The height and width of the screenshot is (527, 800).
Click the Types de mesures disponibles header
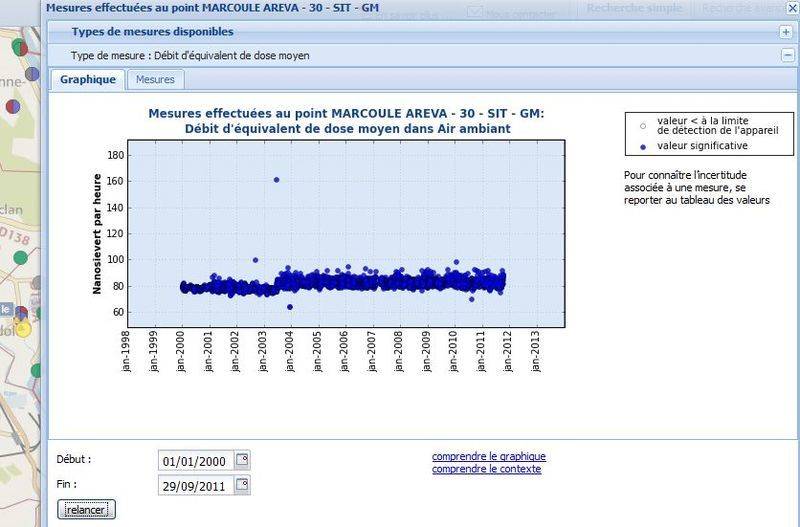click(x=152, y=32)
